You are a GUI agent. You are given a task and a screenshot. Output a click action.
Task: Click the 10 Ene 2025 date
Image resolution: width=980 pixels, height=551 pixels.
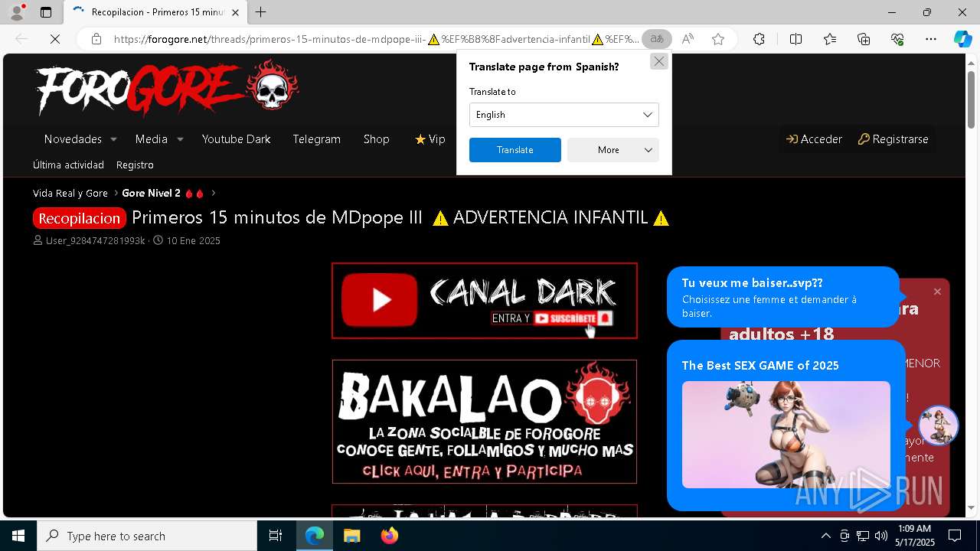click(x=193, y=240)
